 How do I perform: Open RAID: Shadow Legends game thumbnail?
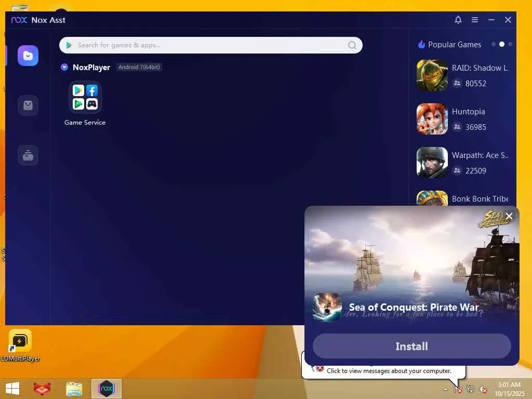pyautogui.click(x=432, y=75)
